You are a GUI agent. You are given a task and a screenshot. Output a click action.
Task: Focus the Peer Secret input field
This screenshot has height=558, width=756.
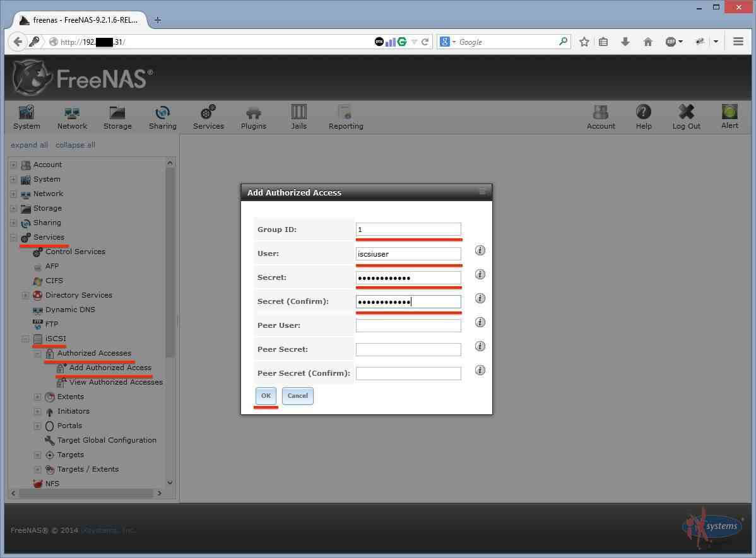(408, 349)
